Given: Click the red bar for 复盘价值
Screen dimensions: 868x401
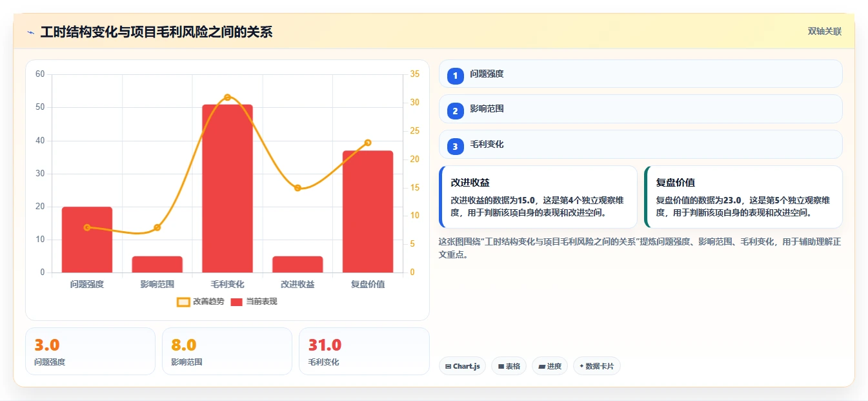Looking at the screenshot, I should pos(368,212).
